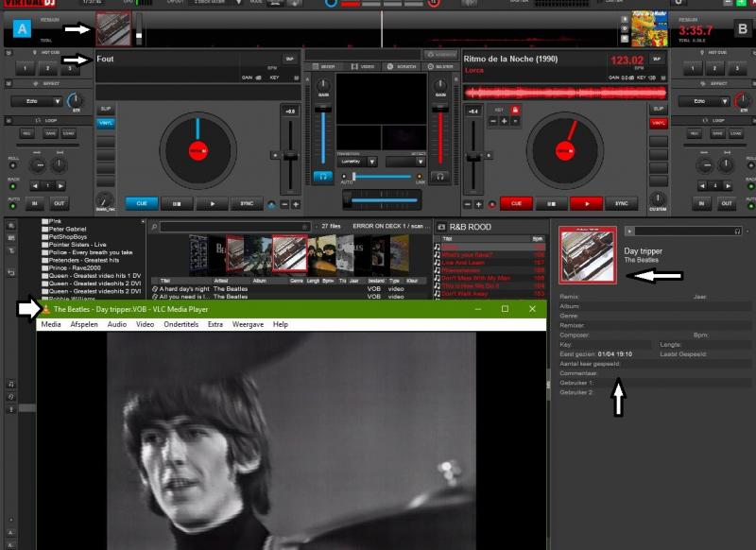
Task: Click the deck A letter badge
Action: tap(22, 29)
